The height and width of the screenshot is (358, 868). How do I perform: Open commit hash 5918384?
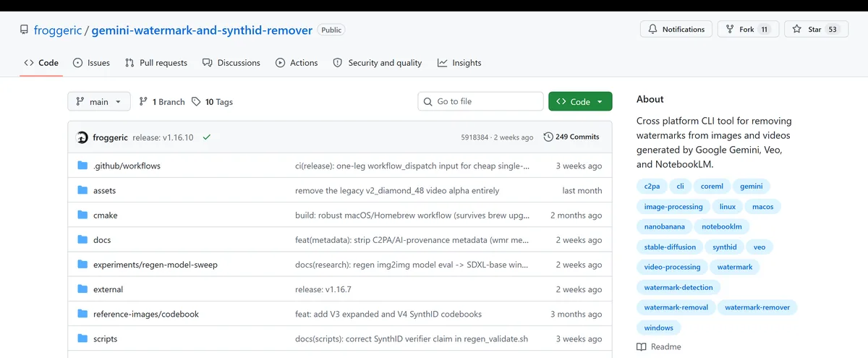point(475,137)
